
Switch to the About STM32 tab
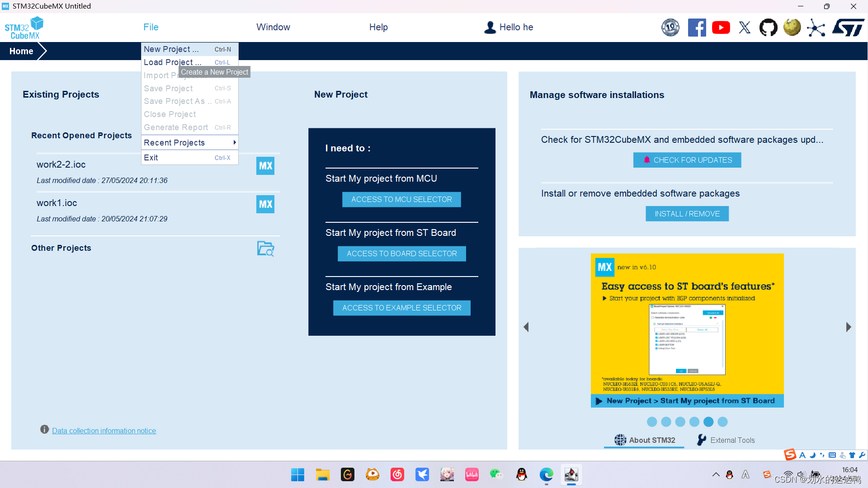tap(644, 440)
